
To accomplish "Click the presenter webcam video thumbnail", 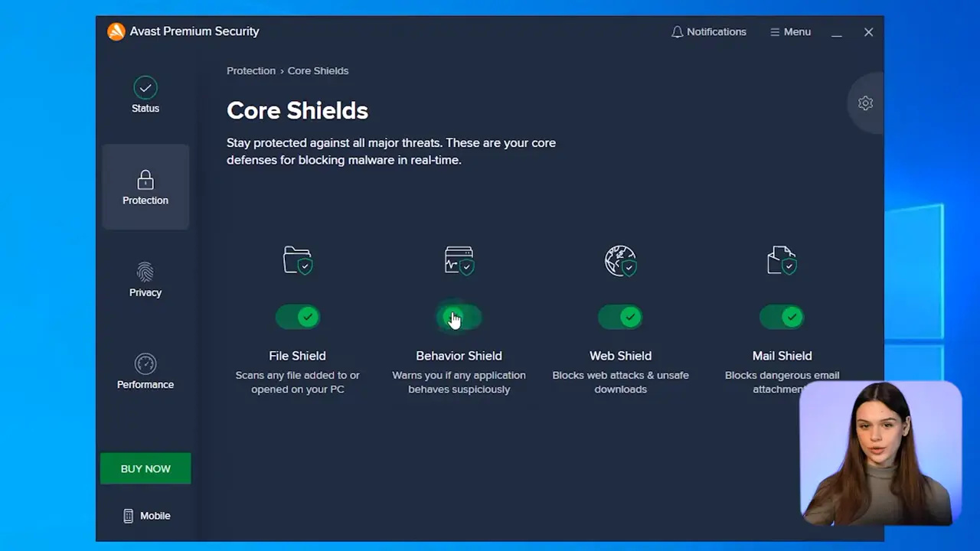I will [880, 453].
